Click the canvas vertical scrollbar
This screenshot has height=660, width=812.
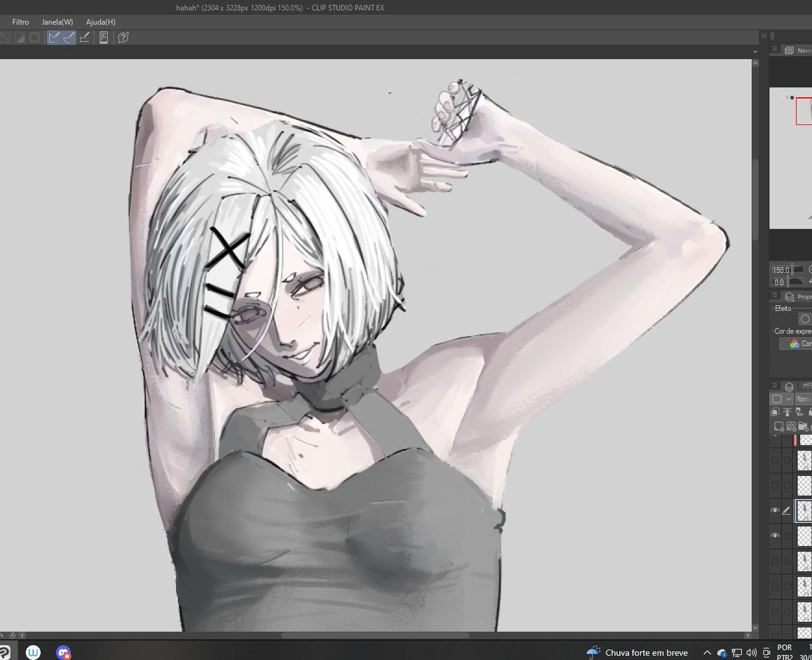(755, 200)
